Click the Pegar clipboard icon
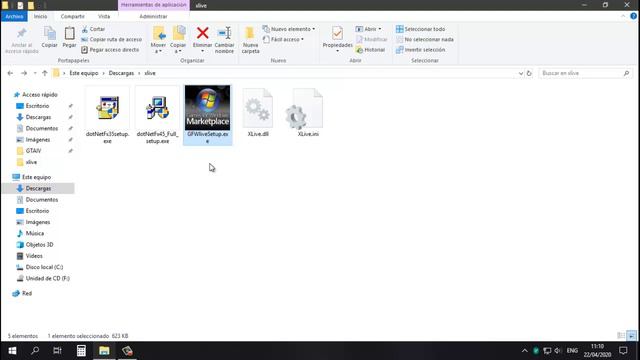The image size is (640, 360). click(x=69, y=38)
